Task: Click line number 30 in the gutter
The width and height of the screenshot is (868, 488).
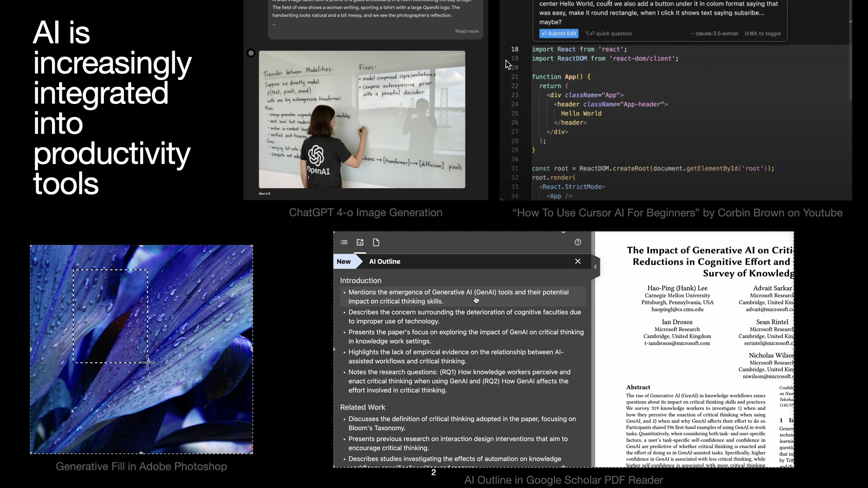Action: click(514, 159)
